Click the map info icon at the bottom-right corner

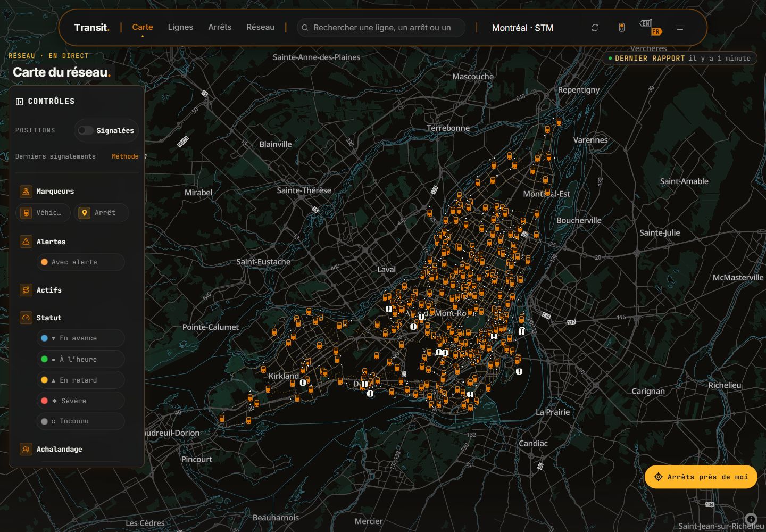751,519
